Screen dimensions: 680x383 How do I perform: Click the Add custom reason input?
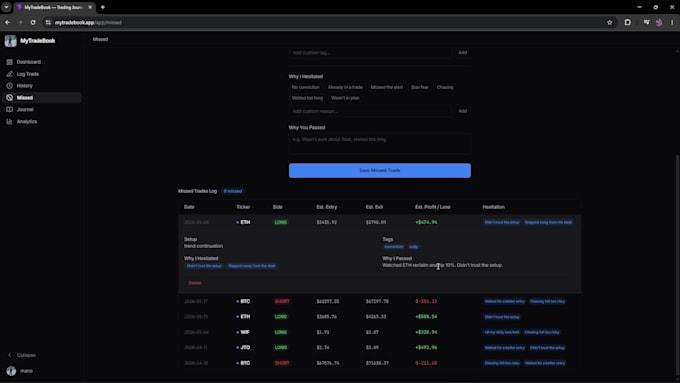pyautogui.click(x=370, y=111)
